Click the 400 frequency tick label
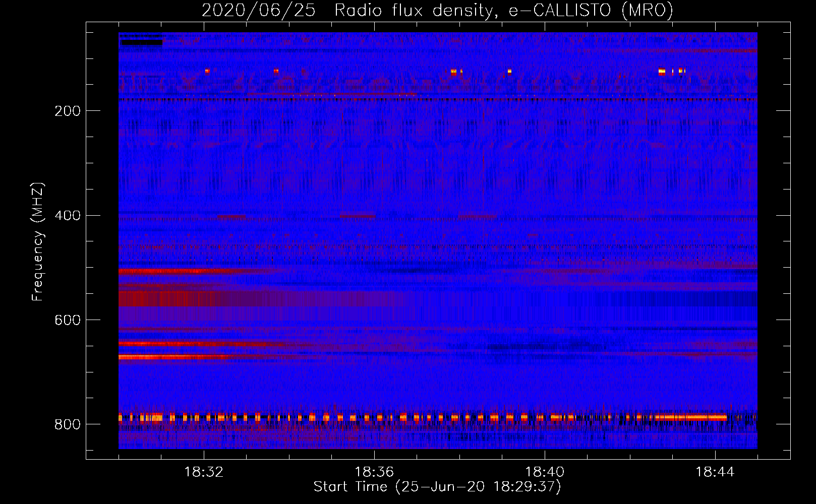This screenshot has height=504, width=816. [x=68, y=216]
